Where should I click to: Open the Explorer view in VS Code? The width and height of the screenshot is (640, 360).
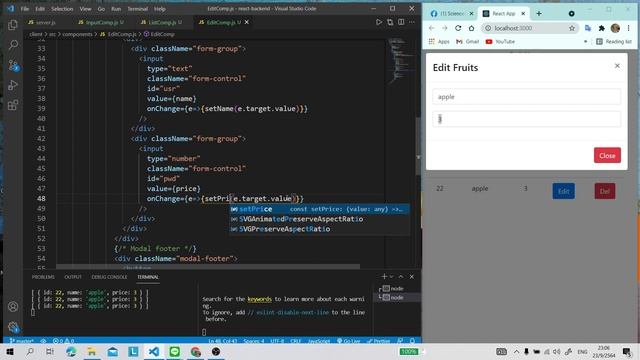[13, 25]
